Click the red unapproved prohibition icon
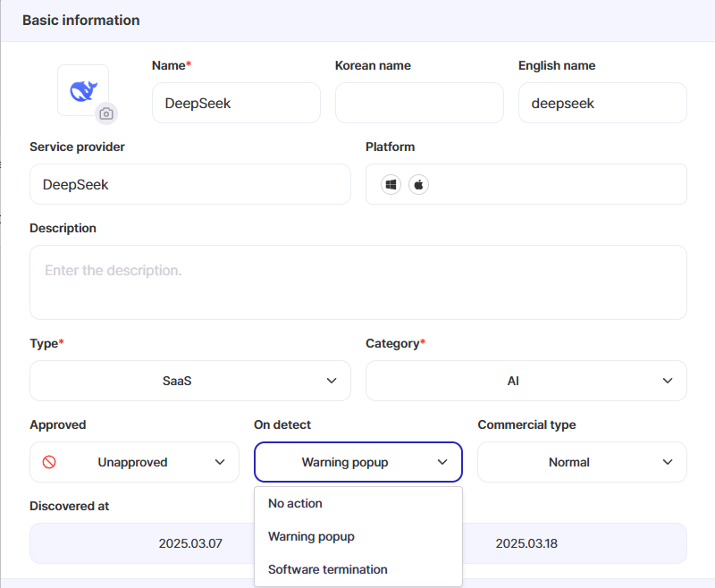The width and height of the screenshot is (715, 588). pyautogui.click(x=49, y=462)
